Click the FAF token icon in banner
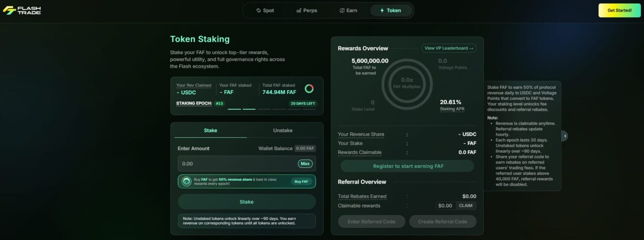 pyautogui.click(x=186, y=182)
